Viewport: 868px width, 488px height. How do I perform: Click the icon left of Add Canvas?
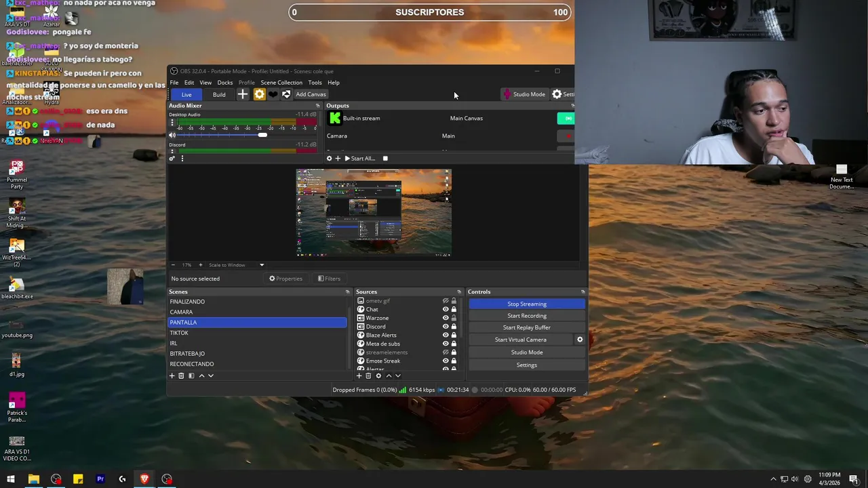[x=286, y=94]
